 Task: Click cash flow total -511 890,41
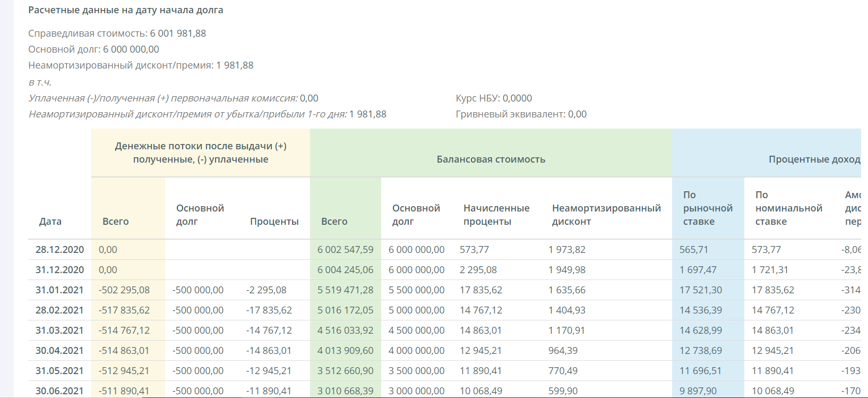[124, 391]
